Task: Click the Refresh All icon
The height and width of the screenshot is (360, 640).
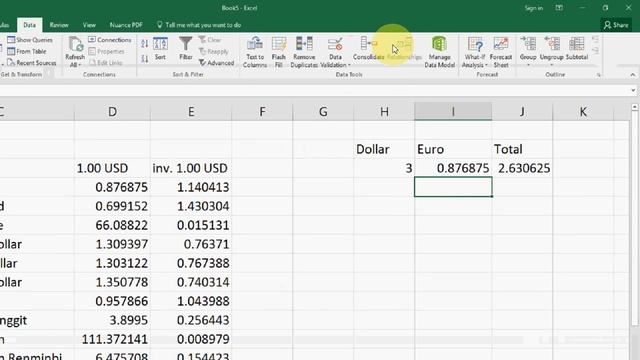Action: 75,45
